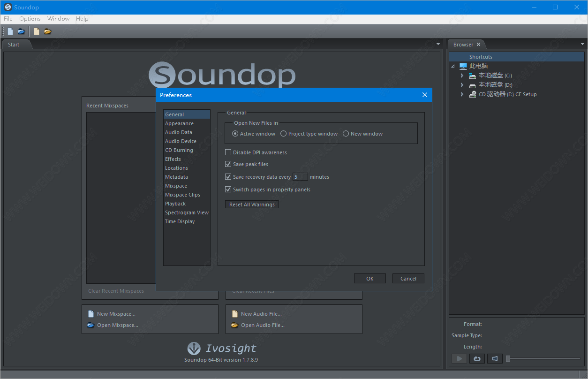
Task: Select the Active window radio button
Action: click(235, 134)
